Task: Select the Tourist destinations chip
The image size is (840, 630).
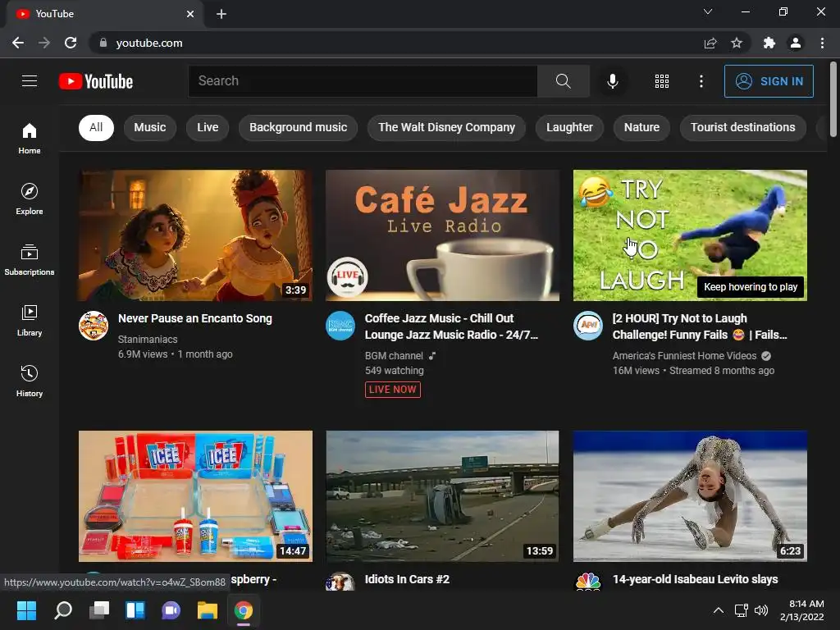Action: (742, 127)
